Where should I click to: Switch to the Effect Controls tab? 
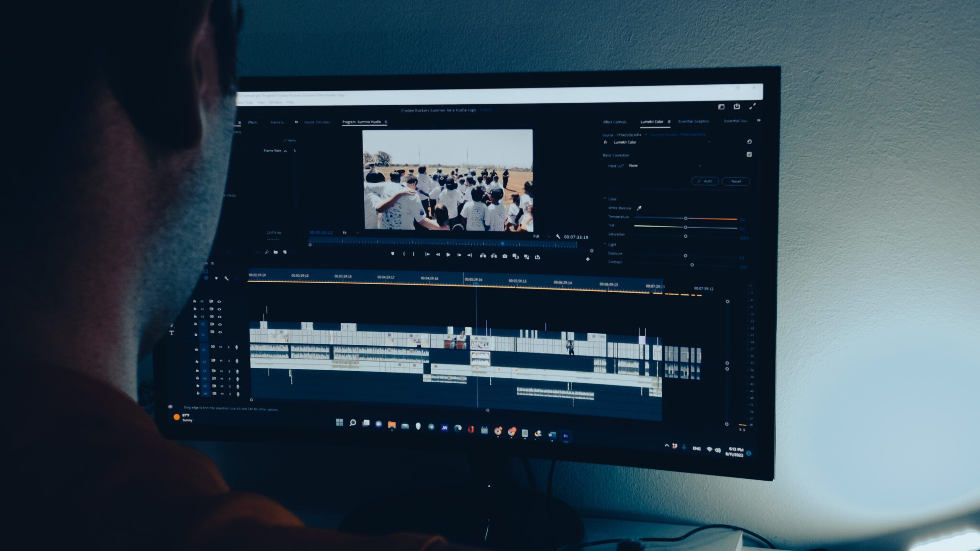coord(615,122)
